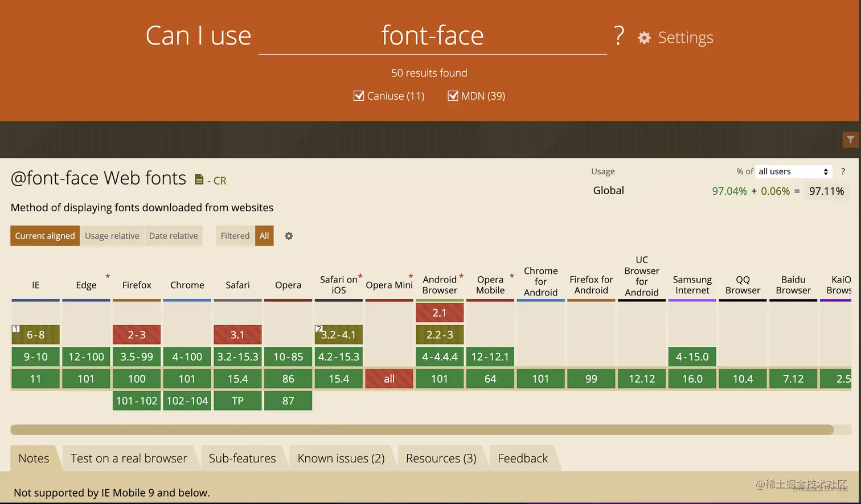
Task: Open Test on a real browser tab
Action: [x=129, y=458]
